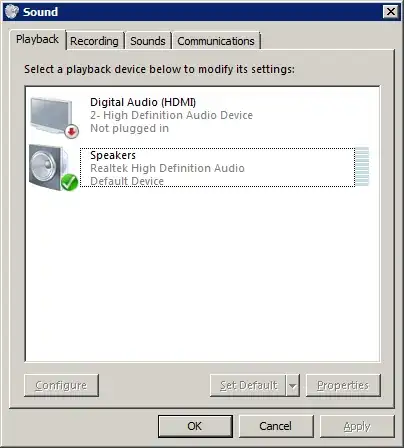This screenshot has width=404, height=448.
Task: Select the 'Digital Audio (HDMI)' device name
Action: pyautogui.click(x=143, y=102)
